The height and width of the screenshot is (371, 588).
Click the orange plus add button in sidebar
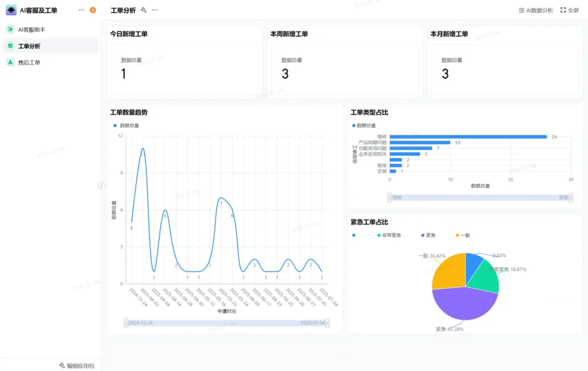point(93,10)
